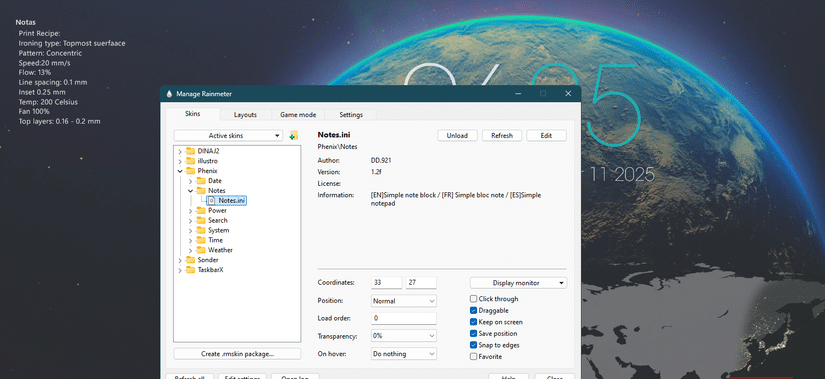This screenshot has width=825, height=379.
Task: Click the illustro folder icon
Action: click(190, 161)
